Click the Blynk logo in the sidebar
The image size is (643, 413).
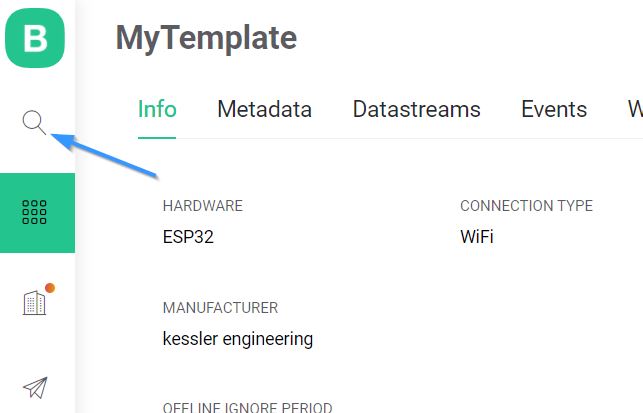[x=35, y=38]
